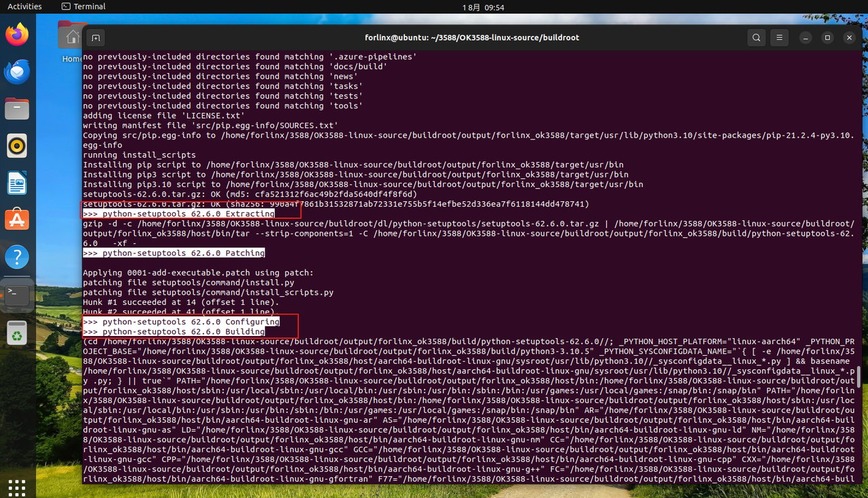This screenshot has width=868, height=498.
Task: Open the Files folder icon in the dock
Action: pyautogui.click(x=16, y=107)
